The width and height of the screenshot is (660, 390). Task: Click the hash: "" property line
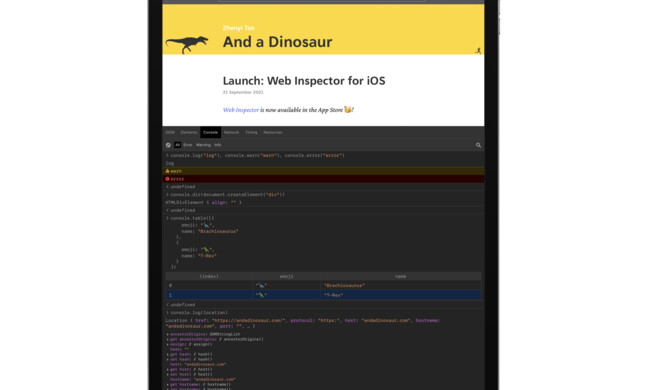tap(180, 349)
